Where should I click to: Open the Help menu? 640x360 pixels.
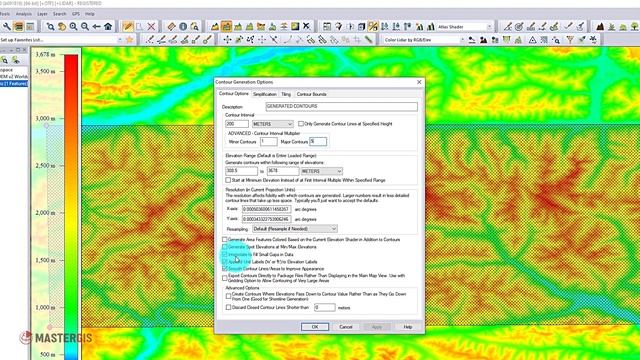(90, 13)
